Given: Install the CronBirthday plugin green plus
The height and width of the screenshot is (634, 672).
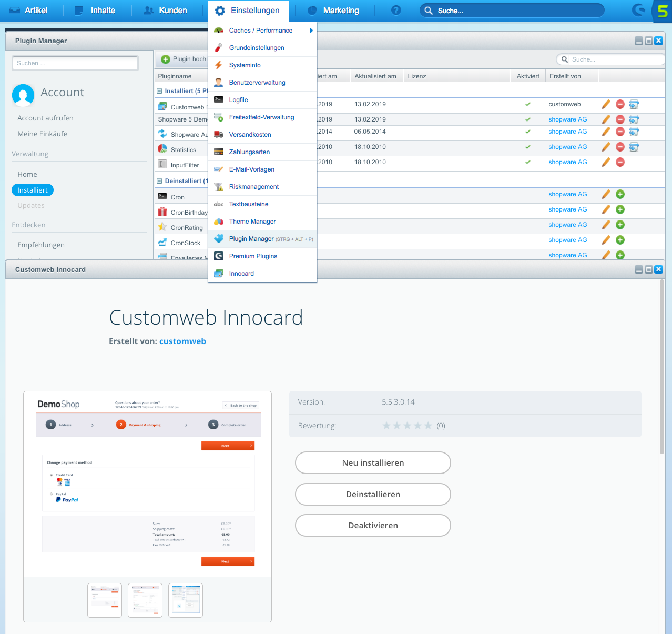Looking at the screenshot, I should coord(620,210).
